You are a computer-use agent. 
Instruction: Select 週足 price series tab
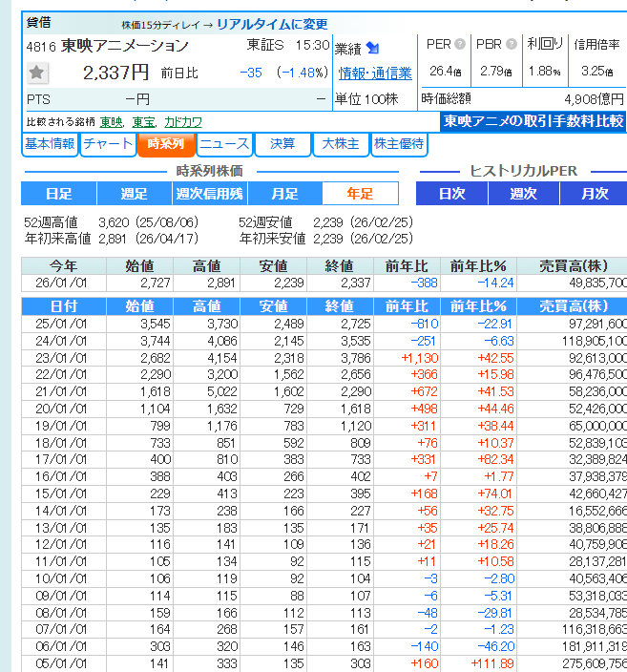click(x=135, y=194)
